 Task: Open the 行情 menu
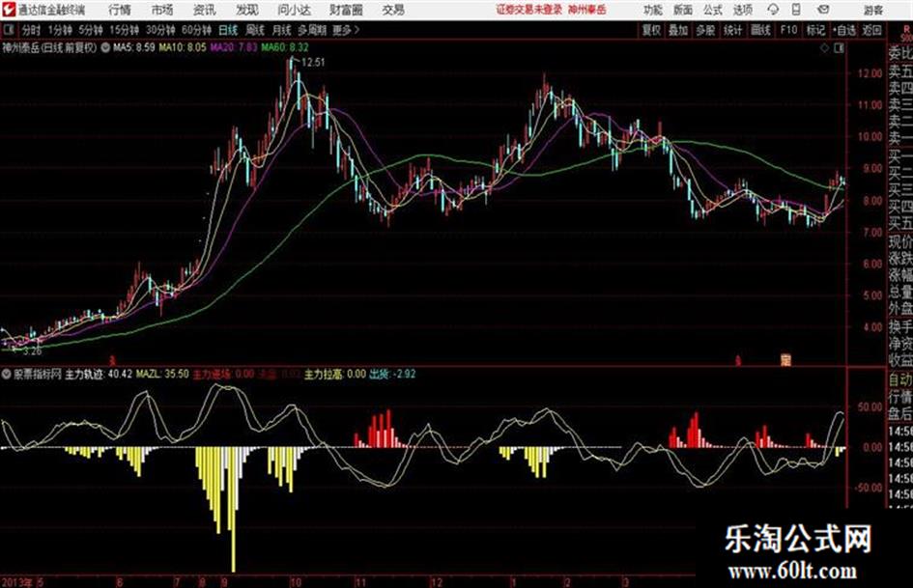coord(120,10)
